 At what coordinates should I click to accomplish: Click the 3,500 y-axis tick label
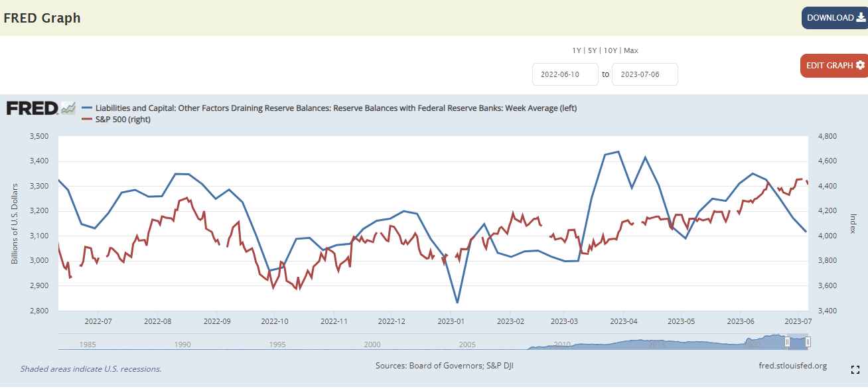40,136
